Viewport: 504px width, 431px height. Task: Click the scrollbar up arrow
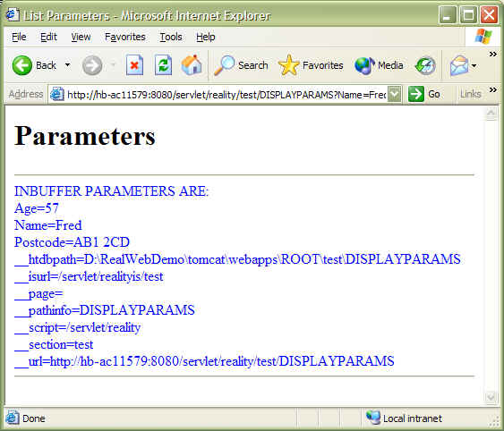(491, 113)
